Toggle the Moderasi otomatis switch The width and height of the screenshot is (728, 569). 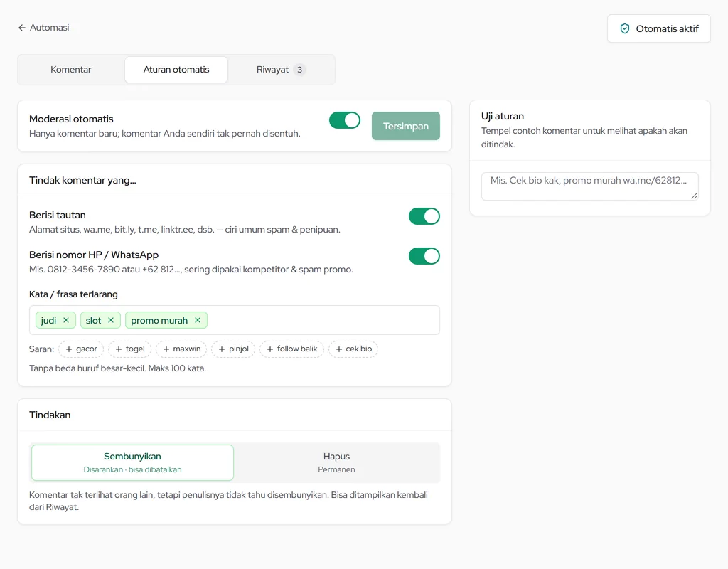click(345, 120)
